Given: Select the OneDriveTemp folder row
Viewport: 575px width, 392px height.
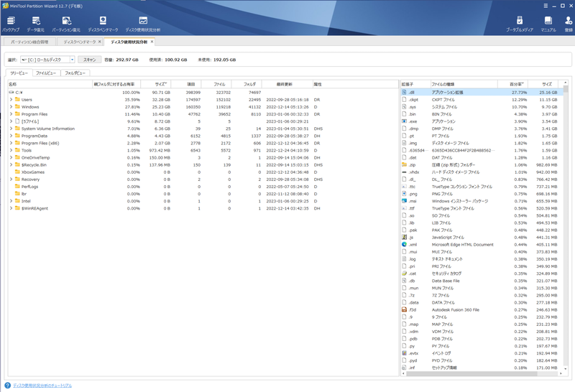Looking at the screenshot, I should pyautogui.click(x=203, y=157).
